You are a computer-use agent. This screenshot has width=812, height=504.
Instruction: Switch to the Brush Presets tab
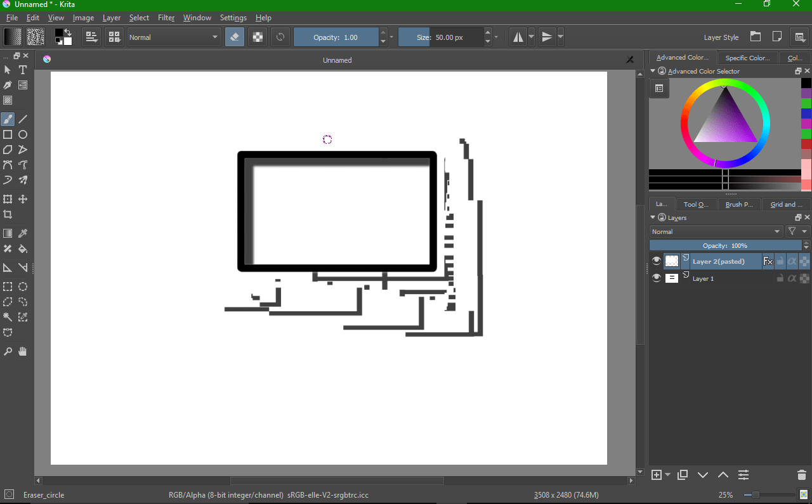[738, 204]
